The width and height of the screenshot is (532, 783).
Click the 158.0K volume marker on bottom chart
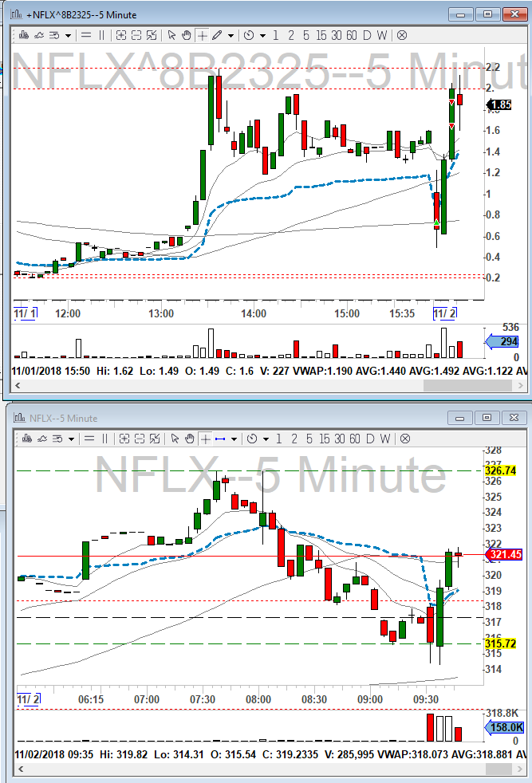(505, 727)
